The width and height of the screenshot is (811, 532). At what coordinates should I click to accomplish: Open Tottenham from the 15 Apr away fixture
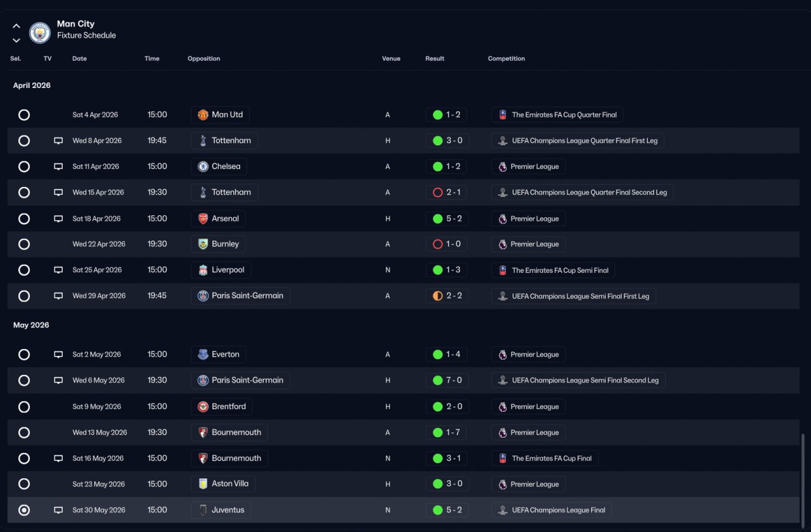pos(224,193)
